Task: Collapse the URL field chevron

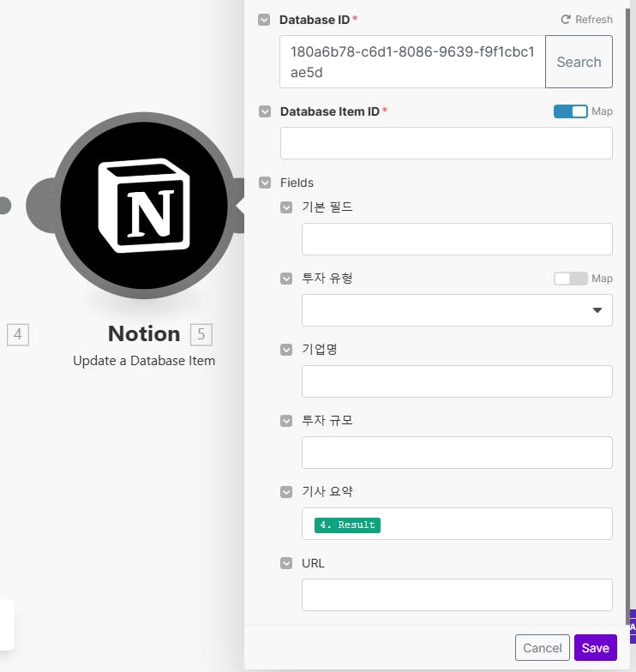Action: click(286, 563)
